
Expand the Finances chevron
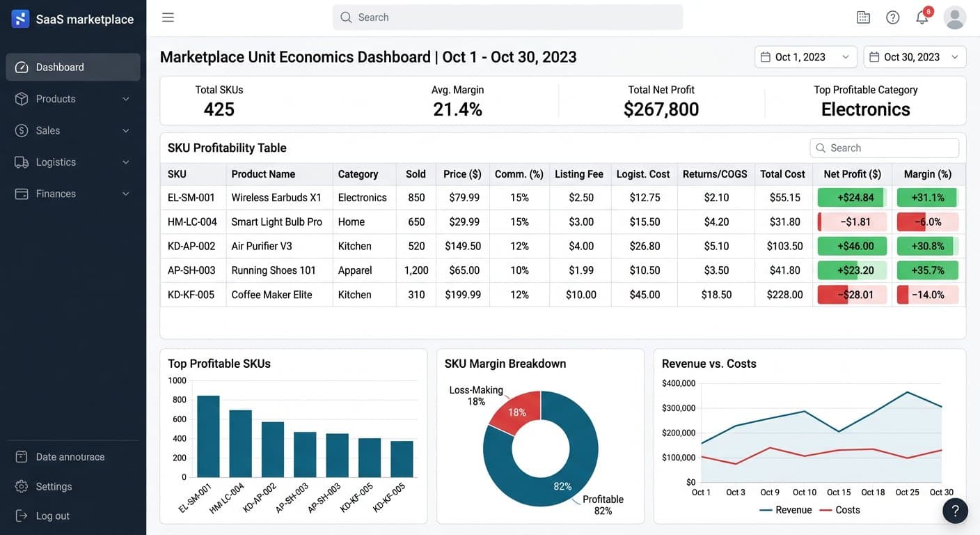pos(126,194)
